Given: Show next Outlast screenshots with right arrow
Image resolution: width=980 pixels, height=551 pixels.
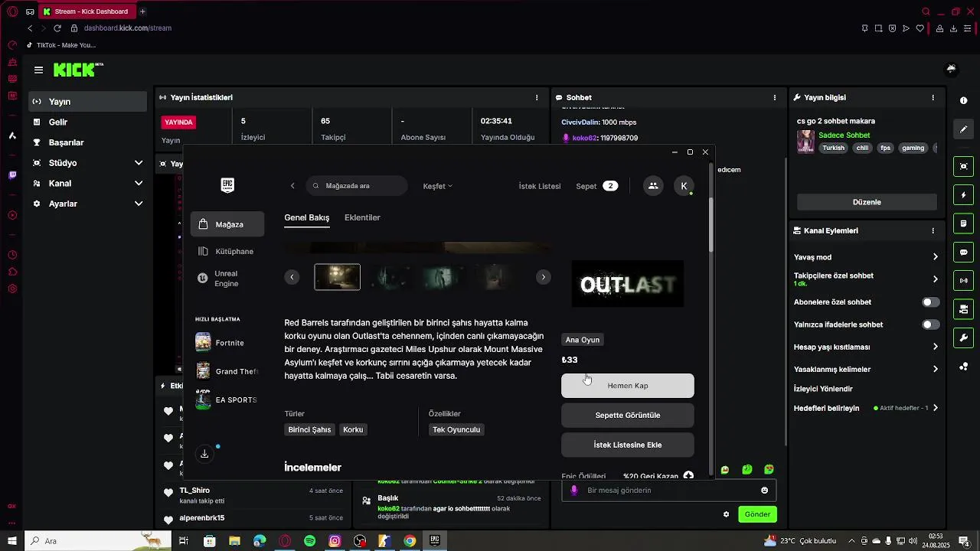Looking at the screenshot, I should [x=544, y=277].
